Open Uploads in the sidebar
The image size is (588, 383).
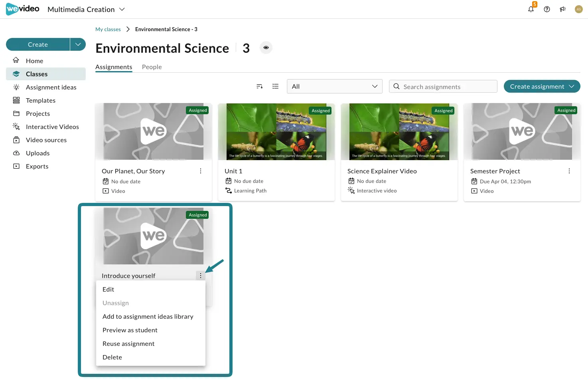[x=46, y=153]
